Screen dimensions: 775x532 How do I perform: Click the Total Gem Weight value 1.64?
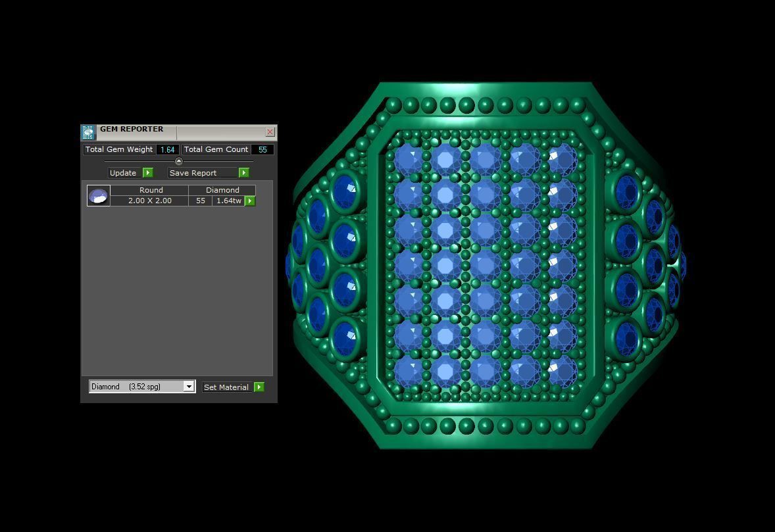pyautogui.click(x=168, y=150)
